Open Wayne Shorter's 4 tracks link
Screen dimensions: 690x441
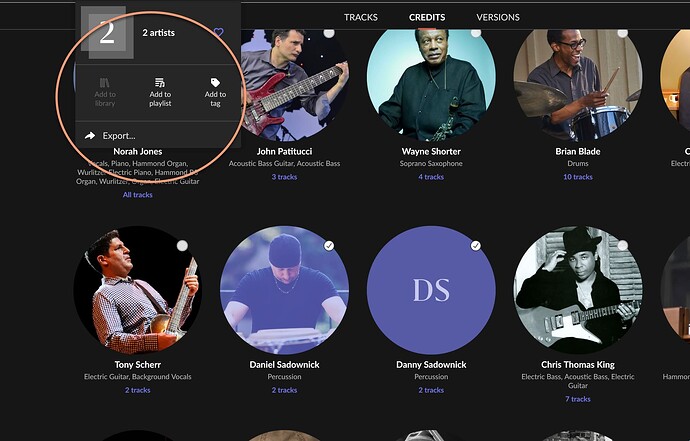(431, 177)
